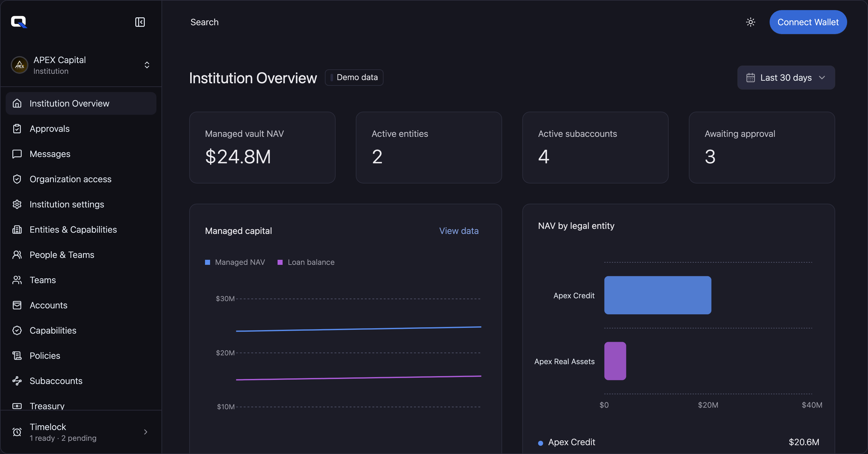The image size is (868, 454).
Task: Click the Connect Wallet button
Action: tap(808, 22)
